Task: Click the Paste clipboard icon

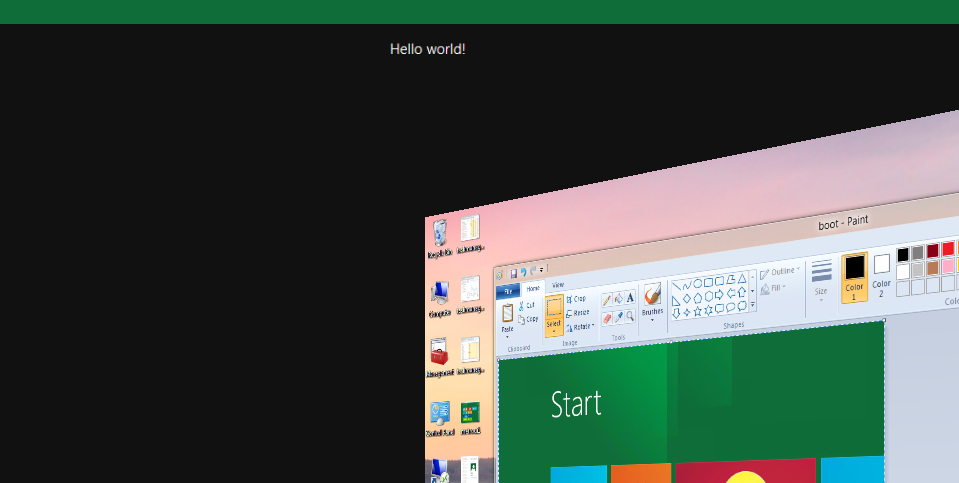Action: pyautogui.click(x=508, y=313)
